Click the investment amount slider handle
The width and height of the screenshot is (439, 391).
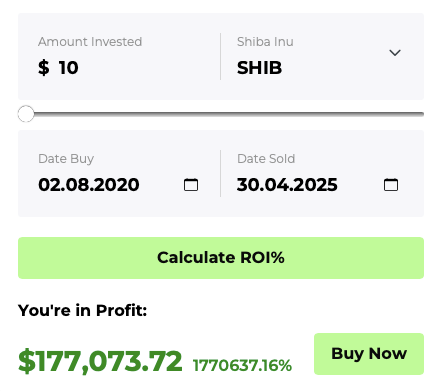click(x=26, y=114)
